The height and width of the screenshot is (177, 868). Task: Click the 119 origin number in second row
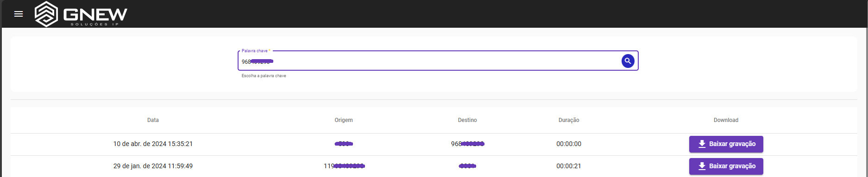[344, 166]
